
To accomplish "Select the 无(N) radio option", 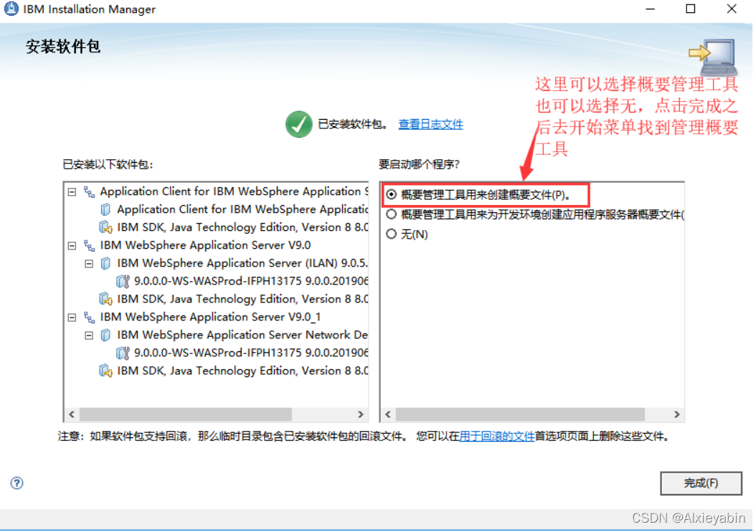I will (390, 234).
